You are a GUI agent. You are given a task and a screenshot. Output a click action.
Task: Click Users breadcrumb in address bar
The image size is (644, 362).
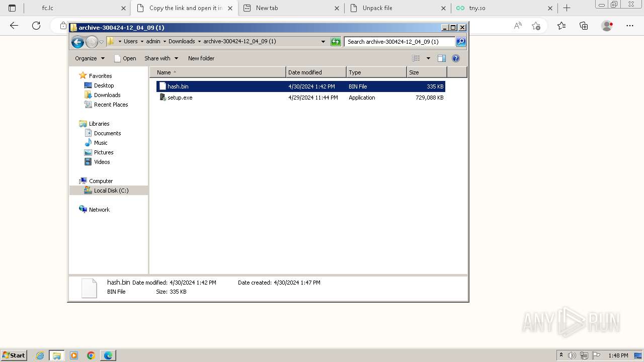130,42
